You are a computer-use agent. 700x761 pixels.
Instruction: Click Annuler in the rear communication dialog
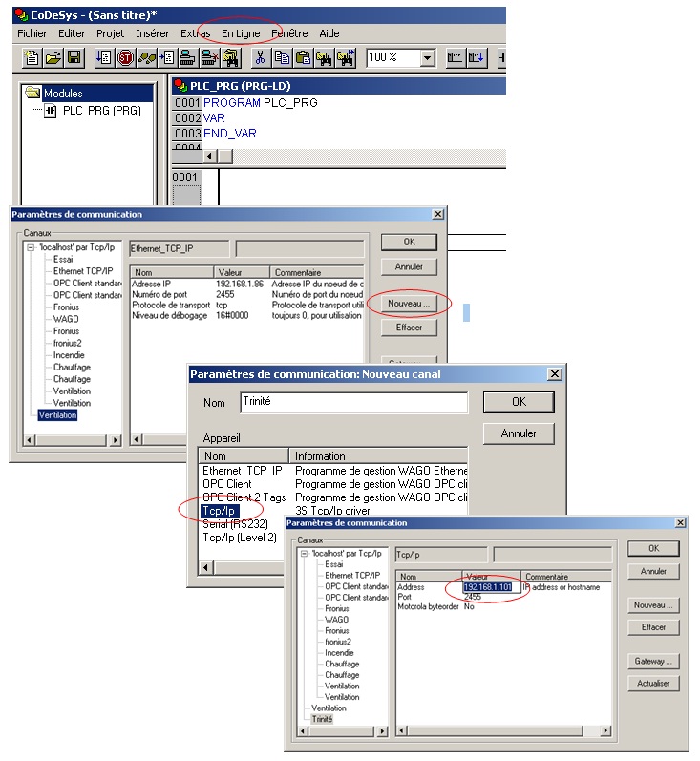(x=409, y=266)
